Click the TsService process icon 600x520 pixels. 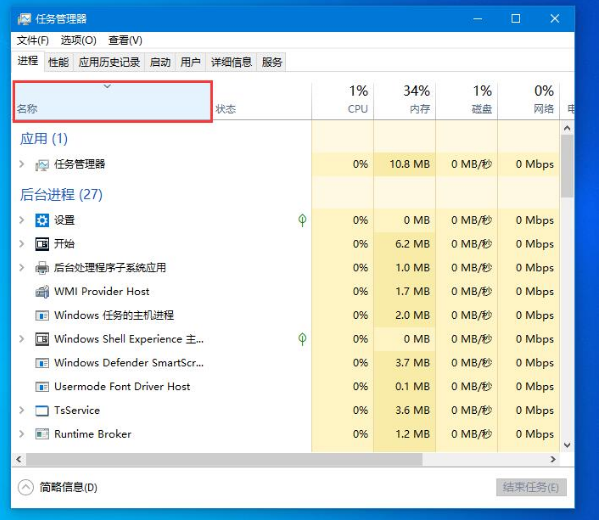(x=42, y=411)
